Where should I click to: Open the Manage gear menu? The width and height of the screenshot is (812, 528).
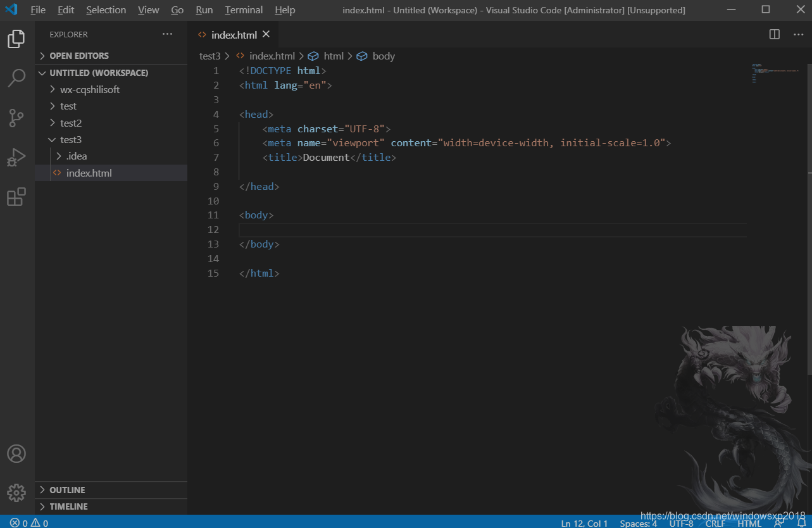point(16,493)
